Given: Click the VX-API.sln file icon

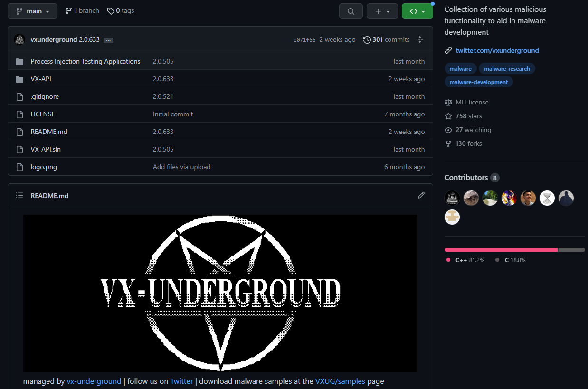Looking at the screenshot, I should (19, 150).
